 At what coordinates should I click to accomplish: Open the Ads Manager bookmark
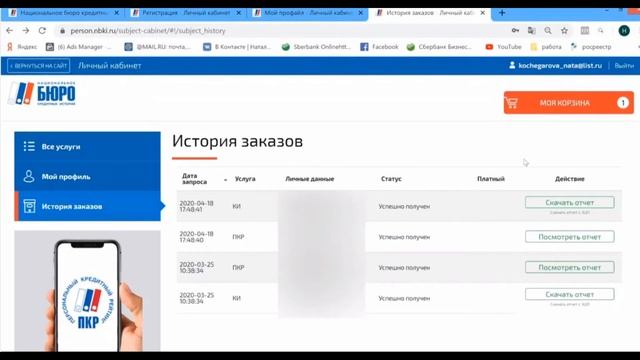click(78, 47)
